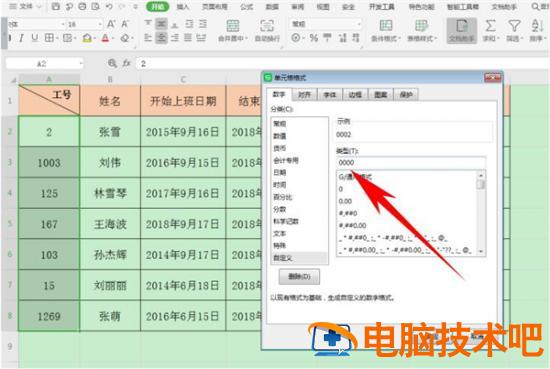
Task: Switch to the 页面布局 Page Layout tab
Action: click(214, 6)
